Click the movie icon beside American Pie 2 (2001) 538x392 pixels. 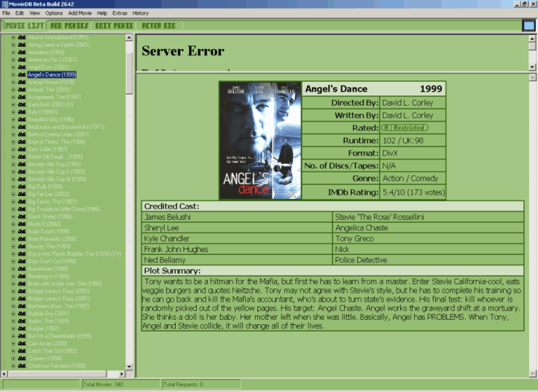click(x=22, y=60)
